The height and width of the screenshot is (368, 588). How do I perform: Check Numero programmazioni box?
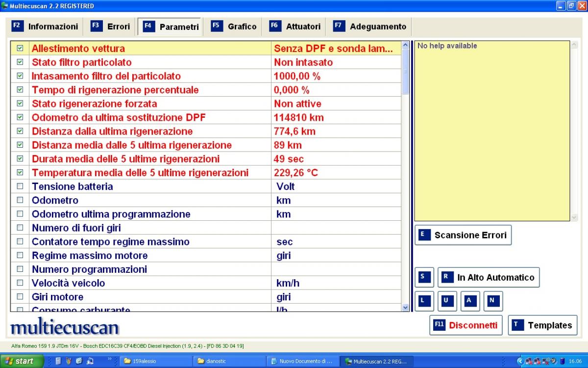pyautogui.click(x=20, y=269)
